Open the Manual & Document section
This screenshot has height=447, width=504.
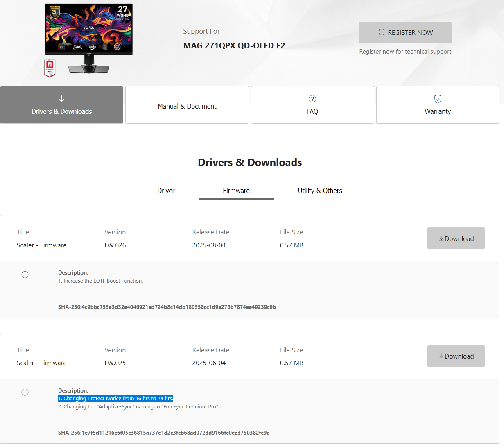click(x=187, y=105)
